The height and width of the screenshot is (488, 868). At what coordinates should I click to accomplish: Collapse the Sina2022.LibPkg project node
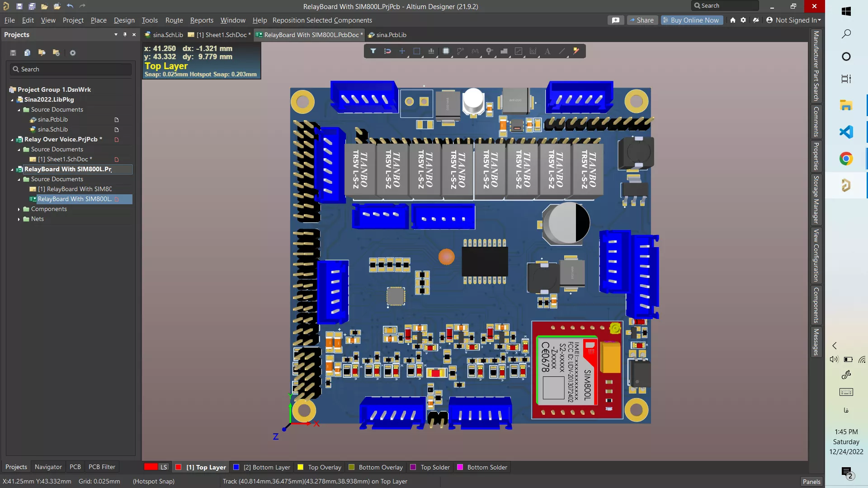click(x=12, y=100)
